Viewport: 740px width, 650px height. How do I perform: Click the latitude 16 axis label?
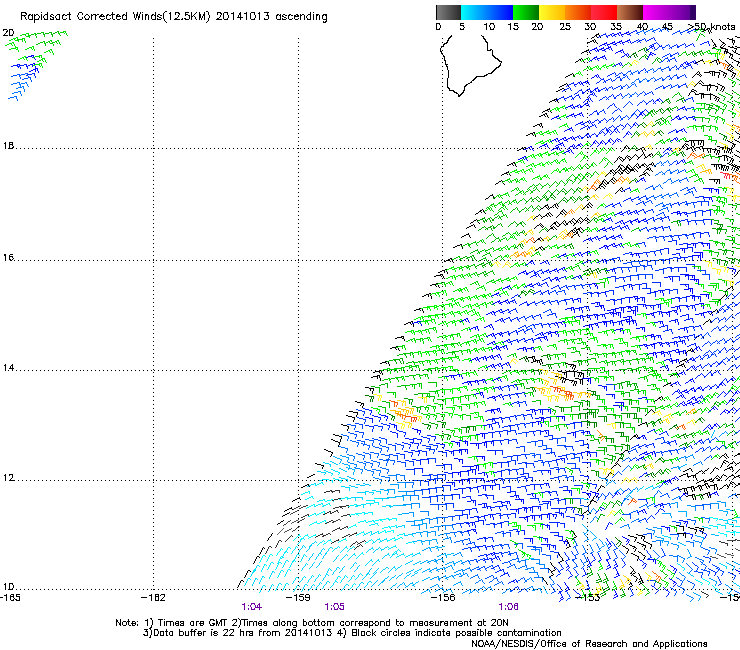tap(8, 258)
